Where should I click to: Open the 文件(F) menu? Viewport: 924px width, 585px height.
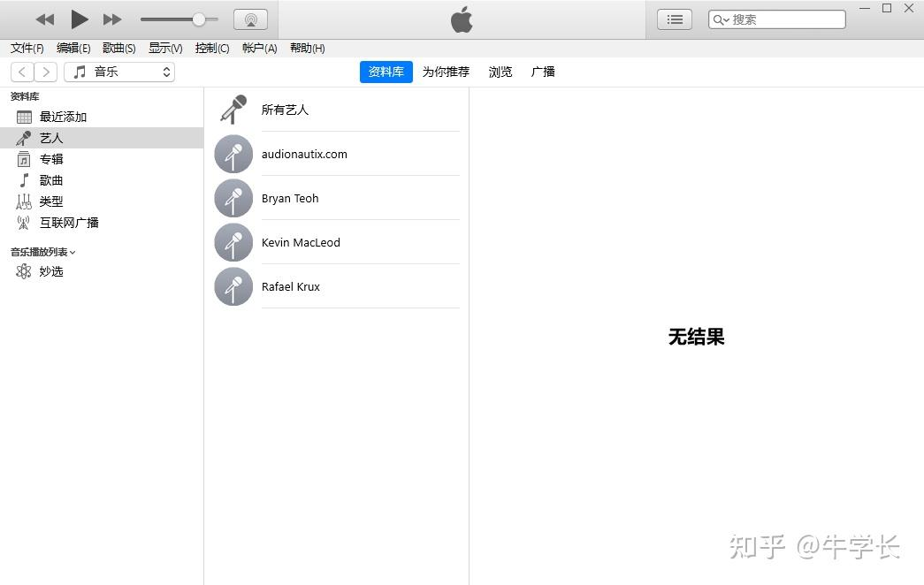coord(27,49)
